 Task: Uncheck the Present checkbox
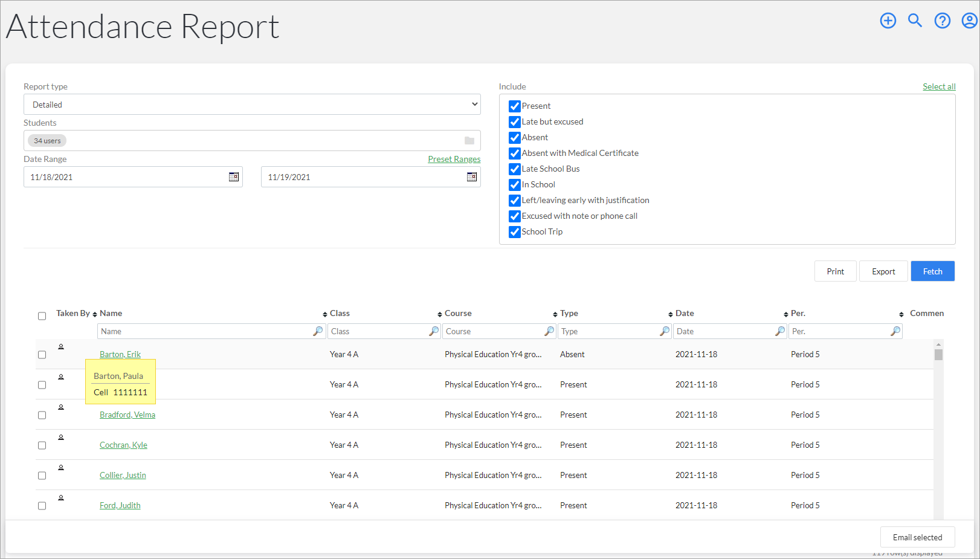[515, 106]
